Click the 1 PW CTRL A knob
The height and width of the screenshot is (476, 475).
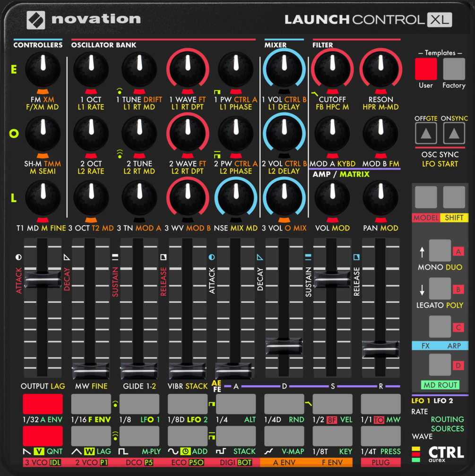236,69
